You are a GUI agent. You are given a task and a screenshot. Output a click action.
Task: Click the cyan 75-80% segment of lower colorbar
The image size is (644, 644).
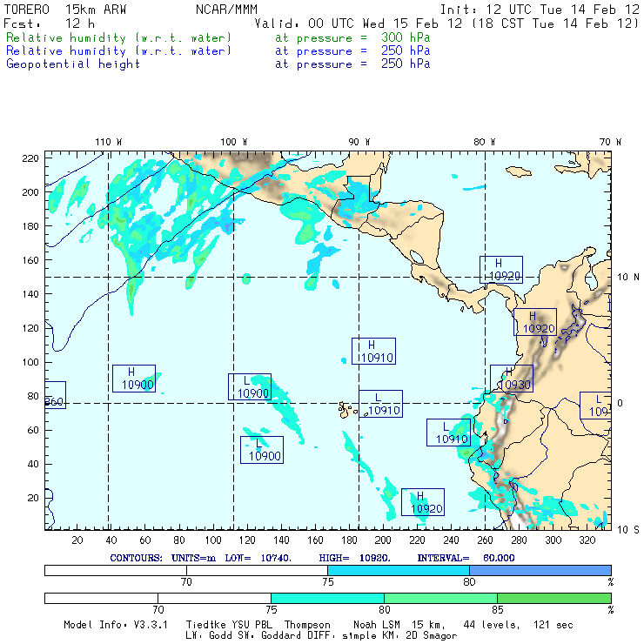(327, 598)
